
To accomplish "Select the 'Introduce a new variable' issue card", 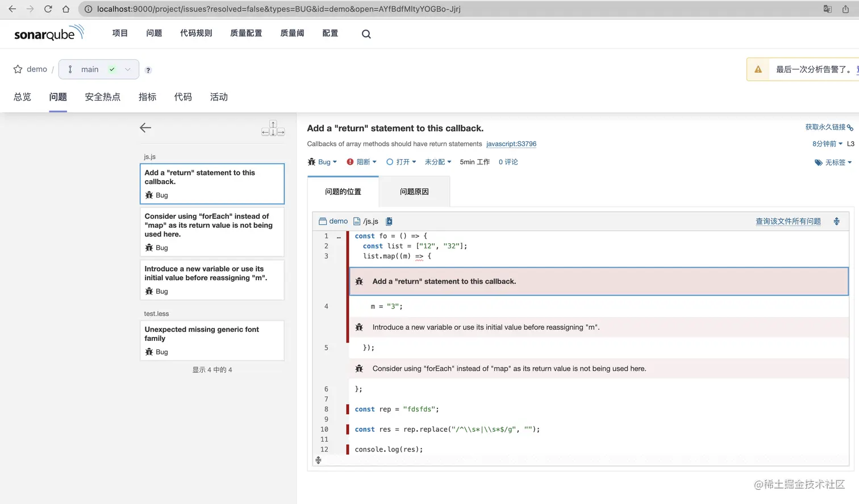I will [212, 280].
